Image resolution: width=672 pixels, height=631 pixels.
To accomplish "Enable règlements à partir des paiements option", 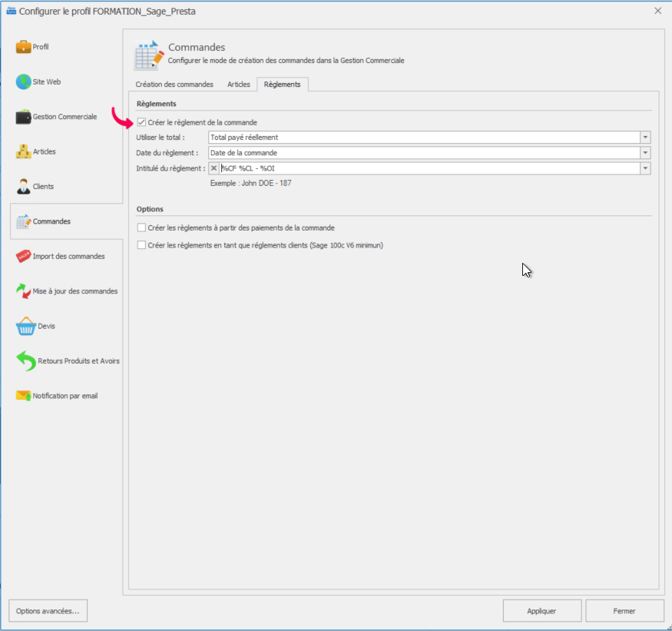I will click(x=141, y=228).
